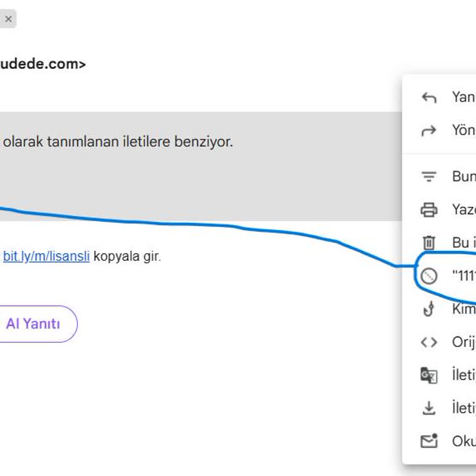Select the "Kim..." phishing menu entry
Viewport: 476px width, 476px height.
click(x=439, y=309)
